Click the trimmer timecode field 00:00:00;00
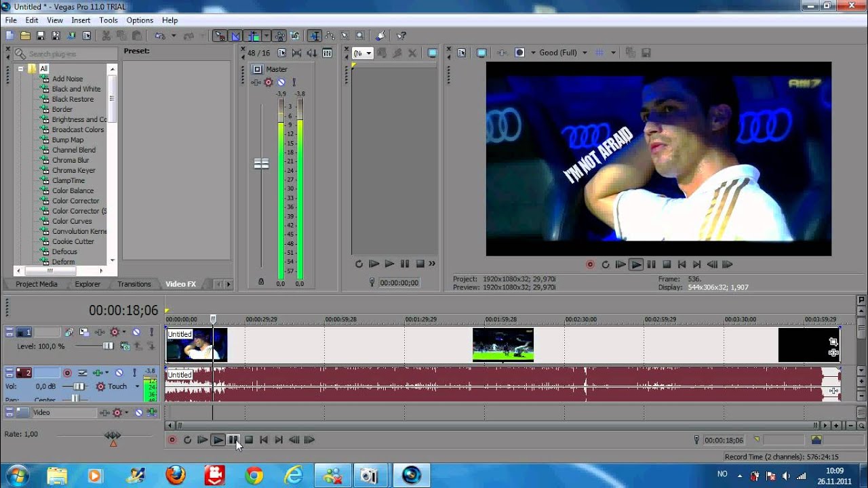The width and height of the screenshot is (868, 488). 399,283
